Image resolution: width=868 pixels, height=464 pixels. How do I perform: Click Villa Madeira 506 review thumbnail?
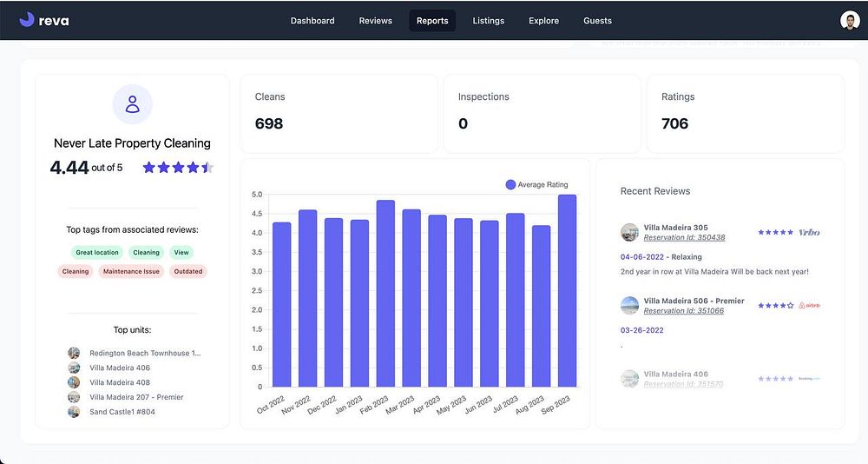(629, 306)
